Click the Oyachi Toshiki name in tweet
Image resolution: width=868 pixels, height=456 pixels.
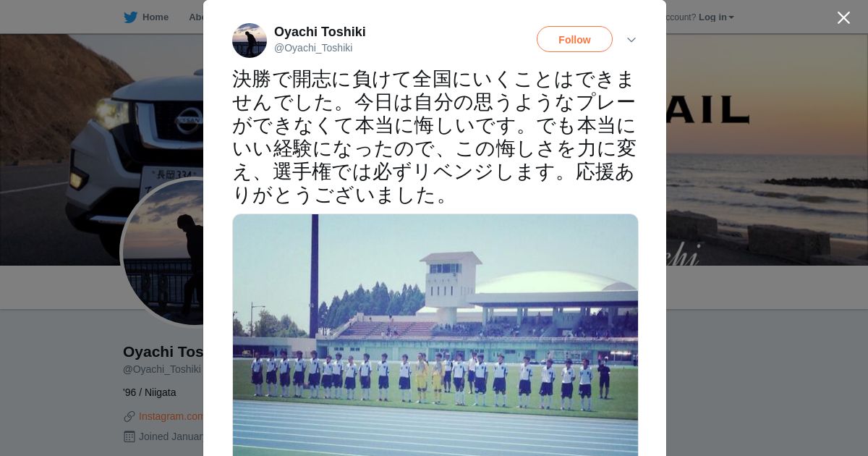[x=320, y=32]
